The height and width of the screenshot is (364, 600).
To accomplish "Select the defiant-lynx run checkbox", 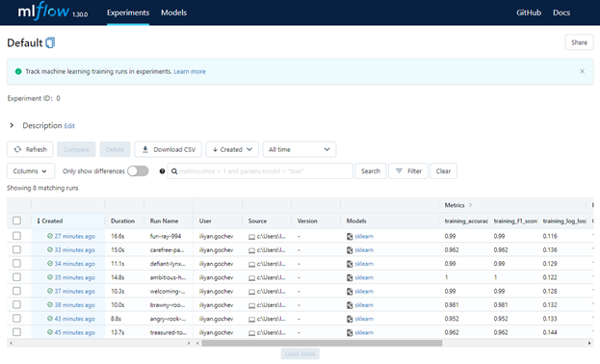I will click(x=16, y=263).
